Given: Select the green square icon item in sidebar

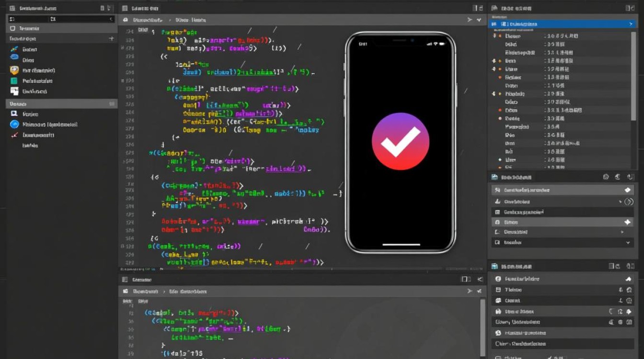Looking at the screenshot, I should (x=14, y=81).
